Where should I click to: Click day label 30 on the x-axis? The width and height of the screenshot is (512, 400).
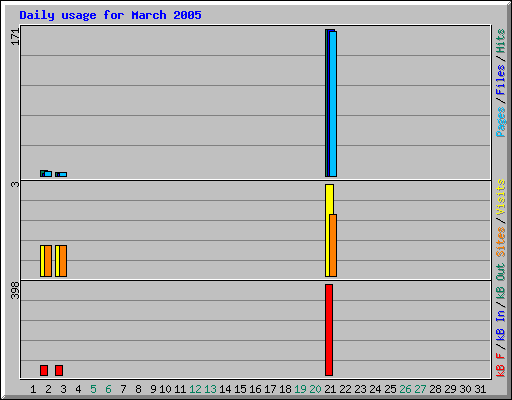(465, 389)
